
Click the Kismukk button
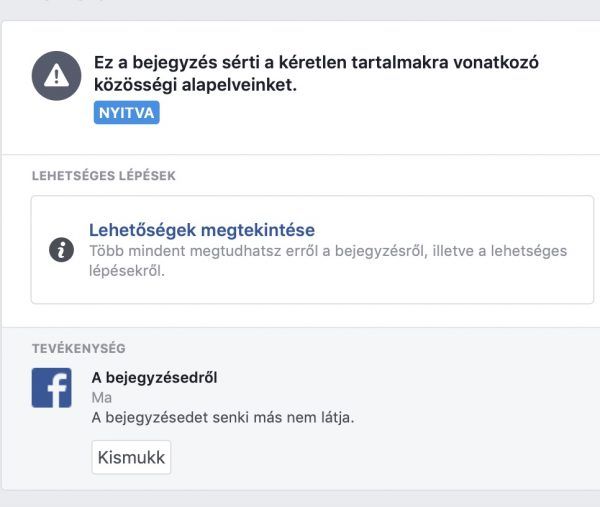(131, 457)
